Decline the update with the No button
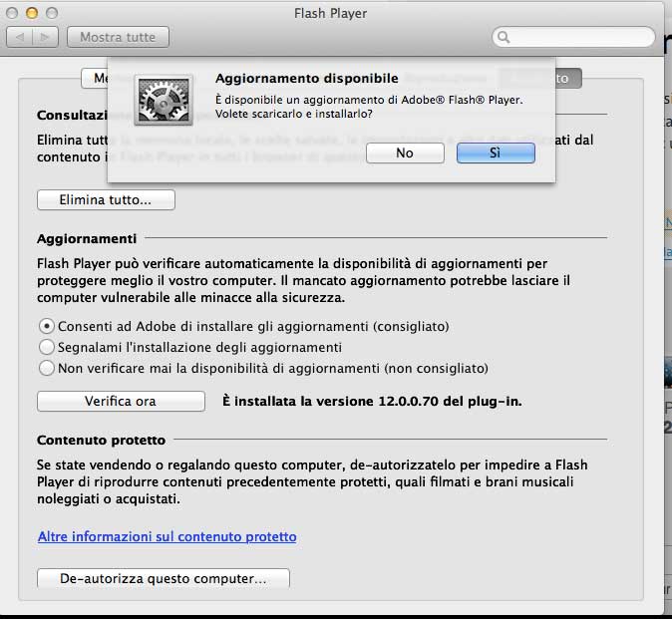Screen dimensions: 672x619 coord(405,153)
